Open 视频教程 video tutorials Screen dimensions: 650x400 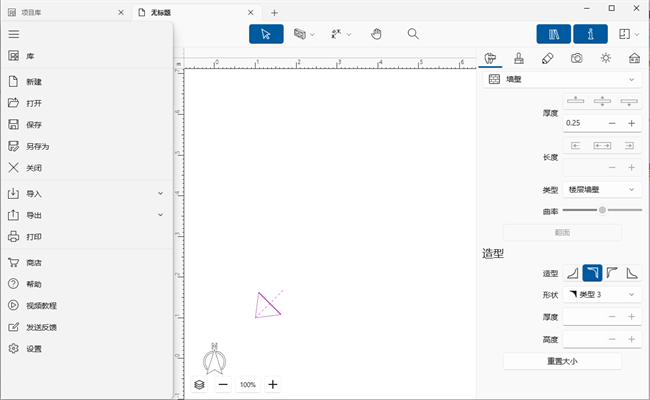[x=87, y=305]
